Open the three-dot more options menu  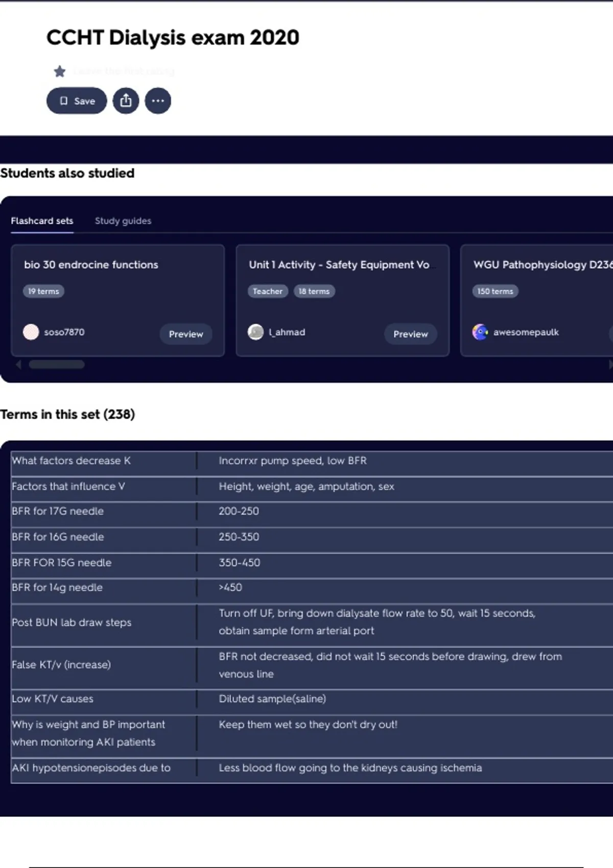pos(158,101)
